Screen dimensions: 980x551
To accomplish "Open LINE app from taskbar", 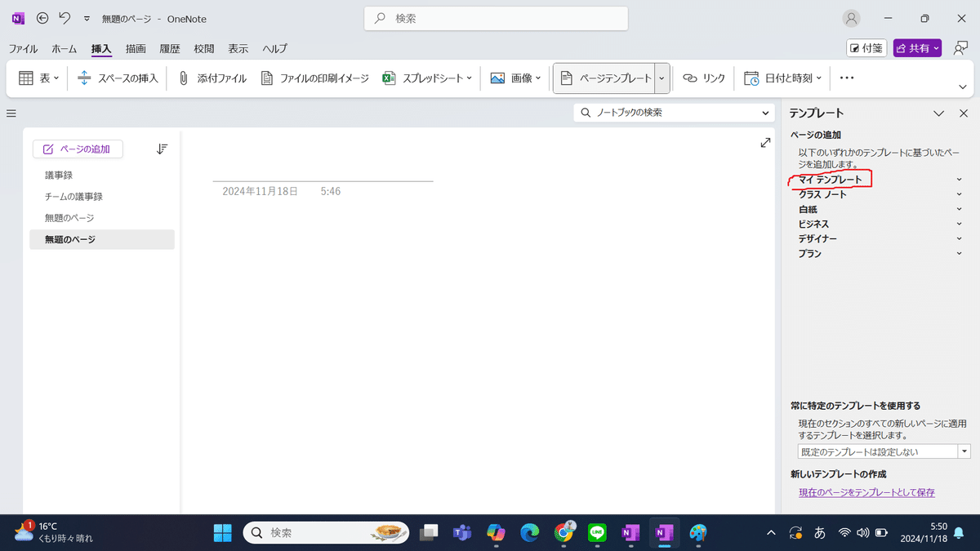I will pyautogui.click(x=597, y=533).
